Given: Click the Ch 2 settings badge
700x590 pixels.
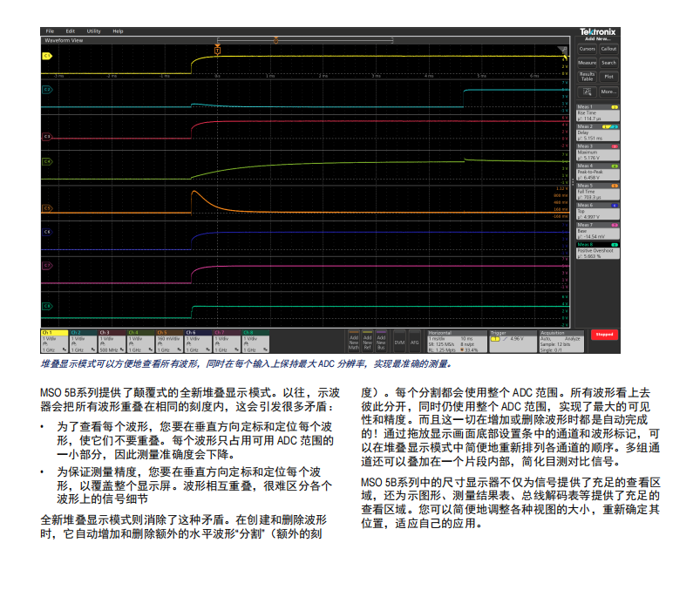Looking at the screenshot, I should [x=83, y=342].
